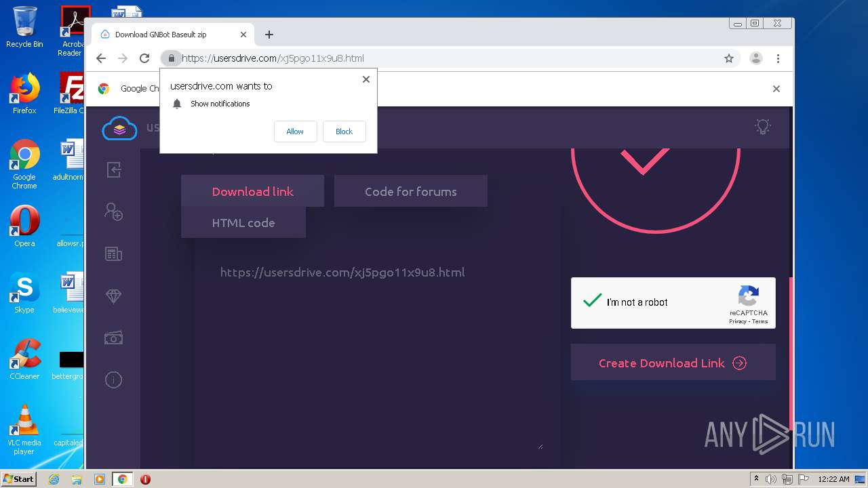Screen dimensions: 868x488
Task: Open the money sidebar icon
Action: 113,338
